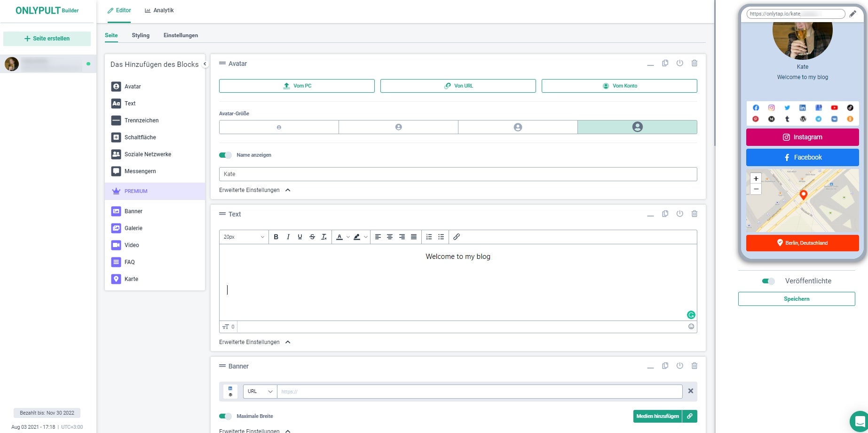Screen dimensions: 868x433
Task: Duplicate the Banner block
Action: [x=665, y=366]
